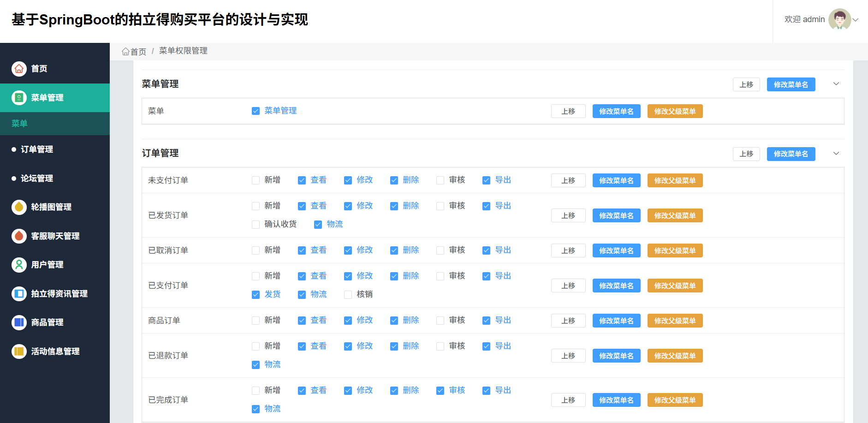Screen dimensions: 868x423
Task: Uncheck 菜单管理 checkbox in 菜单 row
Action: 256,111
